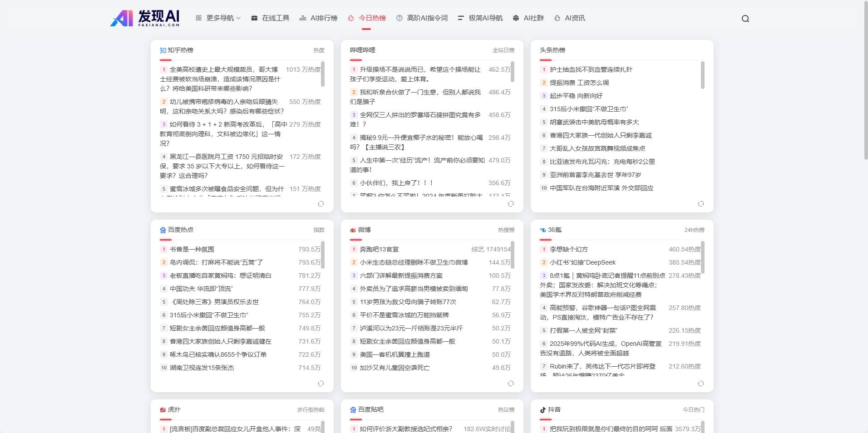Open 起步平稳 向新向好 headline

[x=576, y=96]
